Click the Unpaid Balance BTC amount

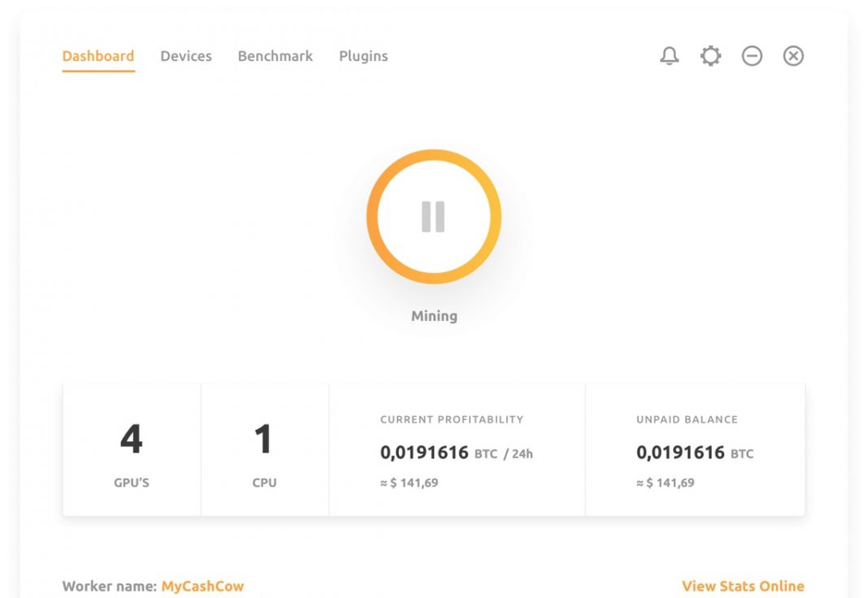click(x=683, y=453)
